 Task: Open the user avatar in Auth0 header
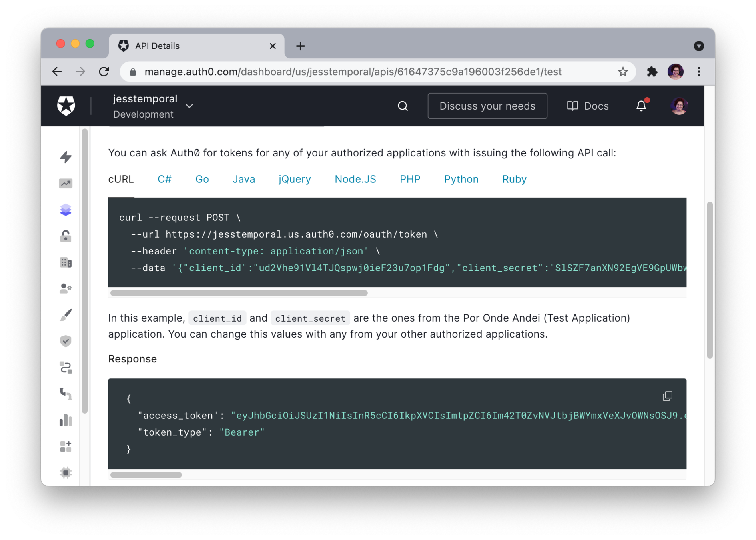[679, 106]
